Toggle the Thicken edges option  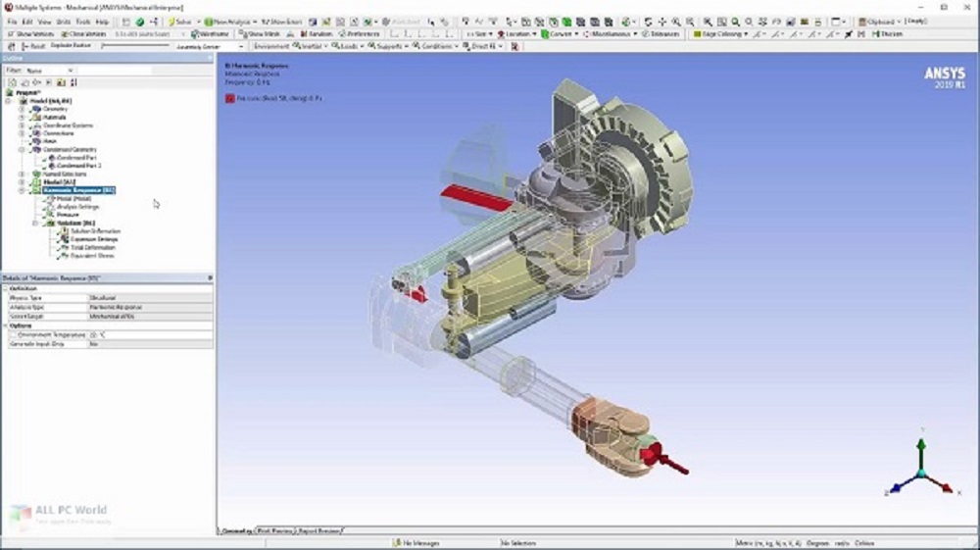pos(888,33)
